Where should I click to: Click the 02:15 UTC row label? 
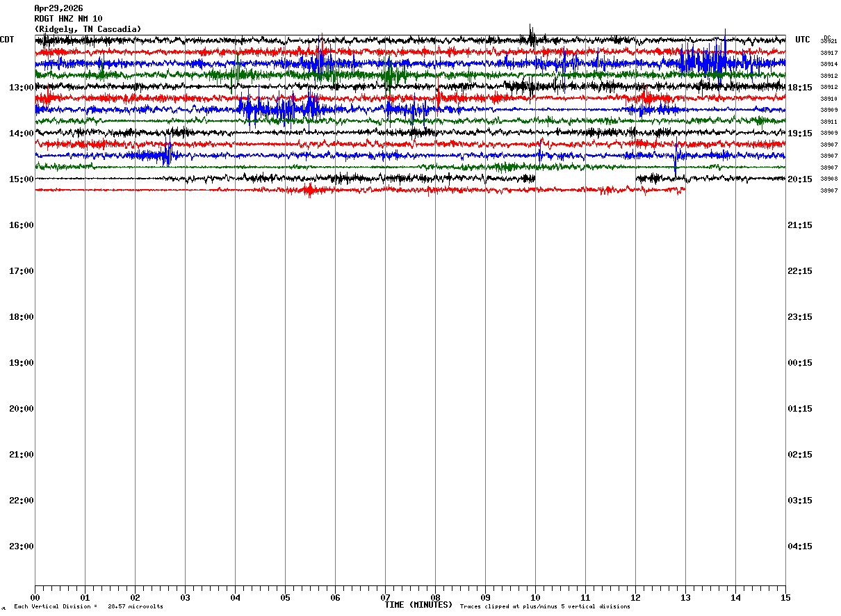[800, 455]
